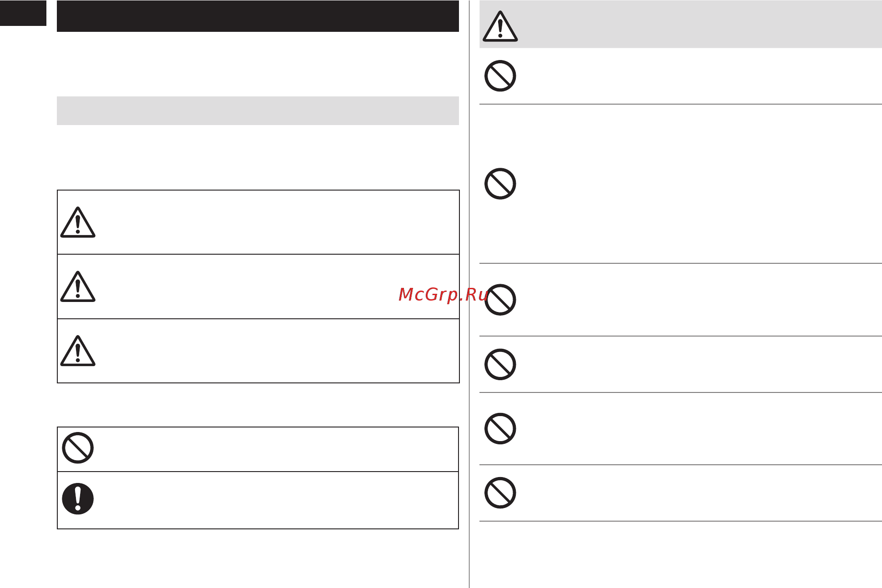Click the middle warning triangle in the three-row table
882x588 pixels.
click(x=78, y=286)
